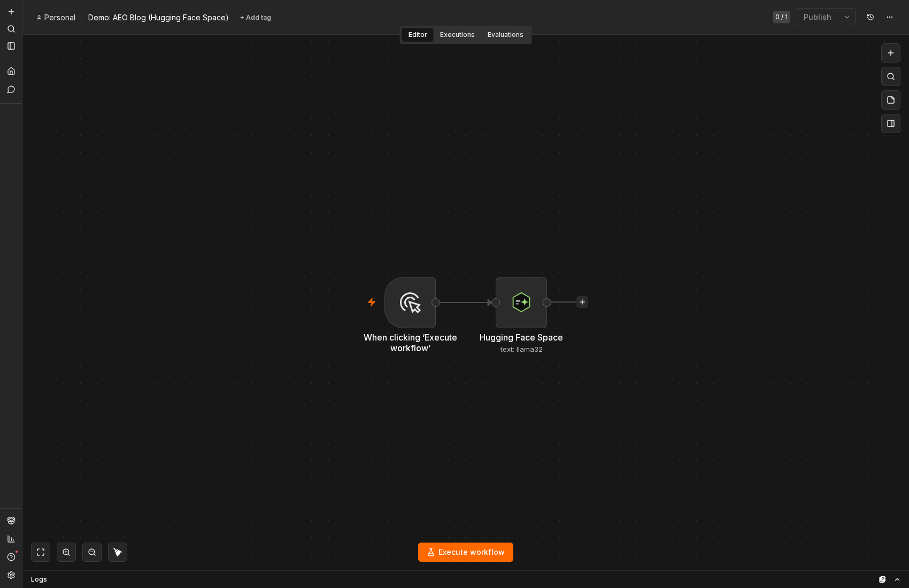Open workflow history clock icon
This screenshot has height=588, width=909.
coord(871,17)
